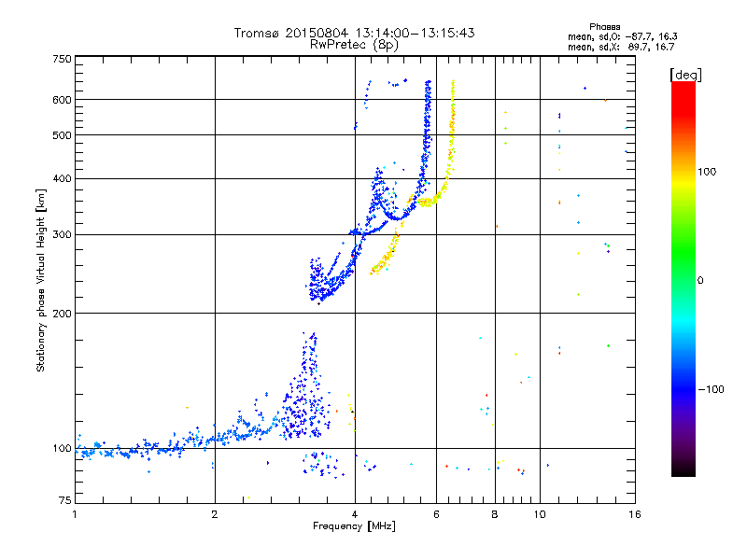Click the colorbar tick label '100'
Screen dimensions: 747x560
tap(707, 172)
